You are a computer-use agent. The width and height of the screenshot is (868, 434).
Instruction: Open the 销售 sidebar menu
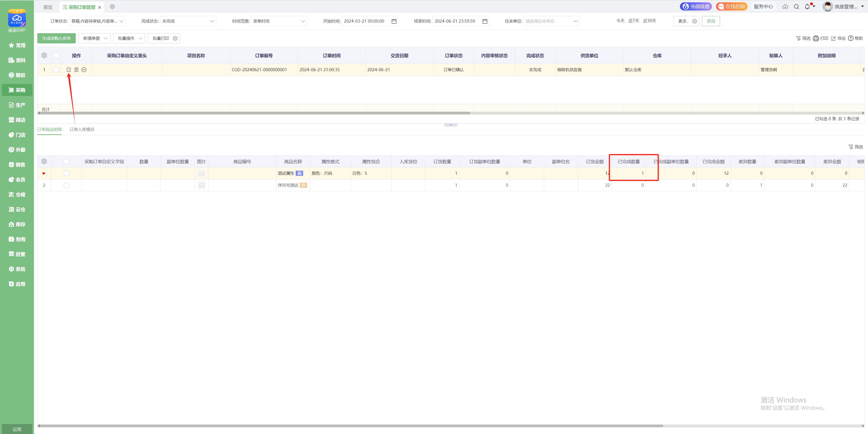[x=17, y=165]
